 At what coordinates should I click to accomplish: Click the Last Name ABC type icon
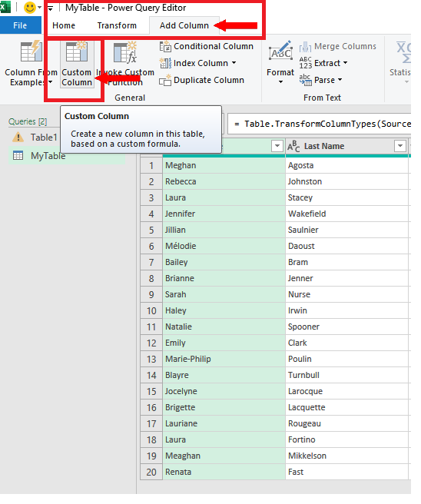click(293, 147)
